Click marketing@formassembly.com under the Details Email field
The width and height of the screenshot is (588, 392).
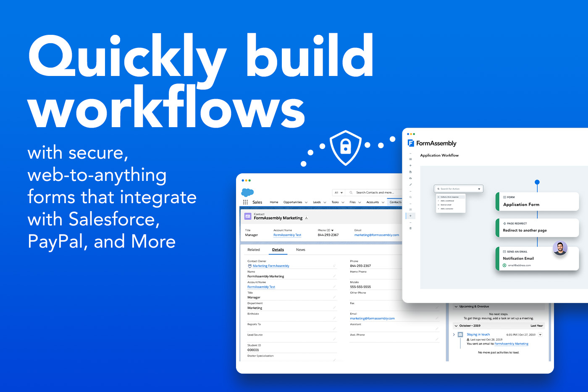coord(373,319)
